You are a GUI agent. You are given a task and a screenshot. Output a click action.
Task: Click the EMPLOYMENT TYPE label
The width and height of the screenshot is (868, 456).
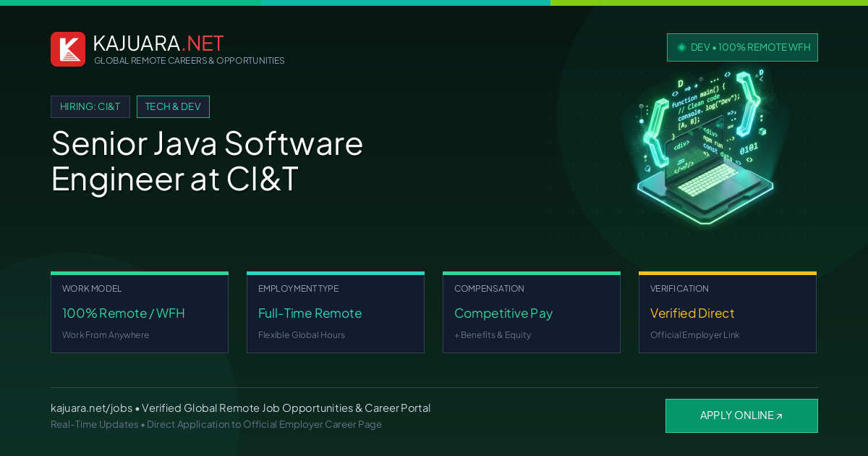click(298, 289)
